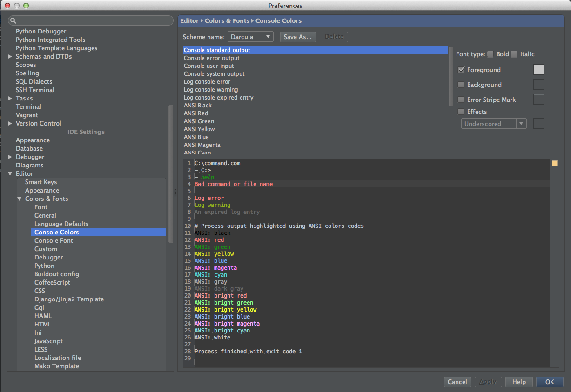Click the Effects type dropdown arrow
Screen dimensions: 571x392
pos(521,124)
